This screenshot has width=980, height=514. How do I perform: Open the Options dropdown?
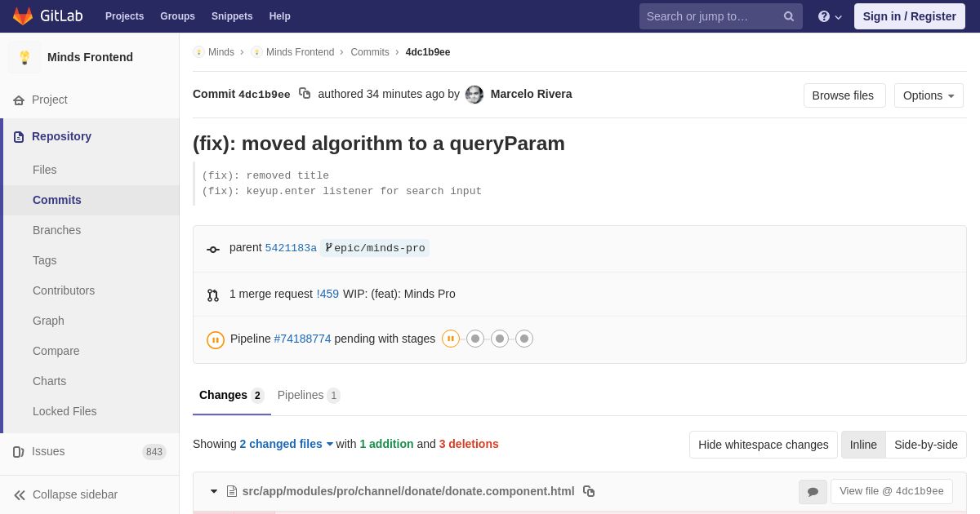pyautogui.click(x=929, y=95)
